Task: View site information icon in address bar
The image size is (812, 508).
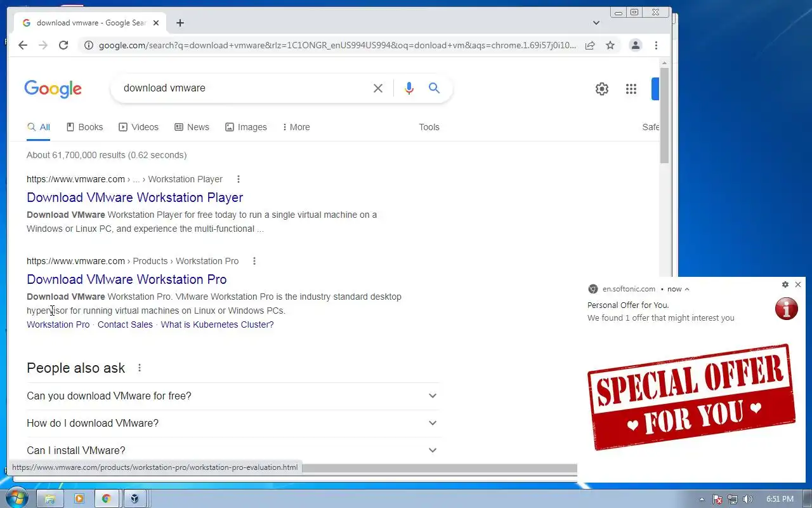Action: tap(89, 45)
